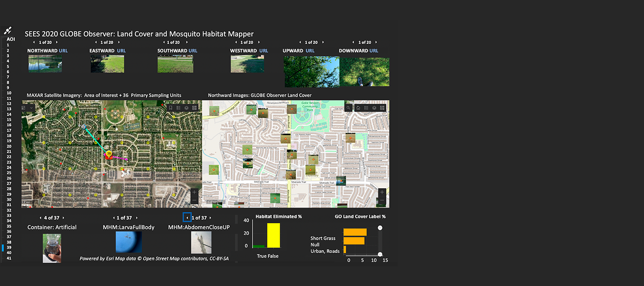Viewport: 644px width, 286px height.
Task: Open the NORTHWARD URL link
Action: [63, 51]
